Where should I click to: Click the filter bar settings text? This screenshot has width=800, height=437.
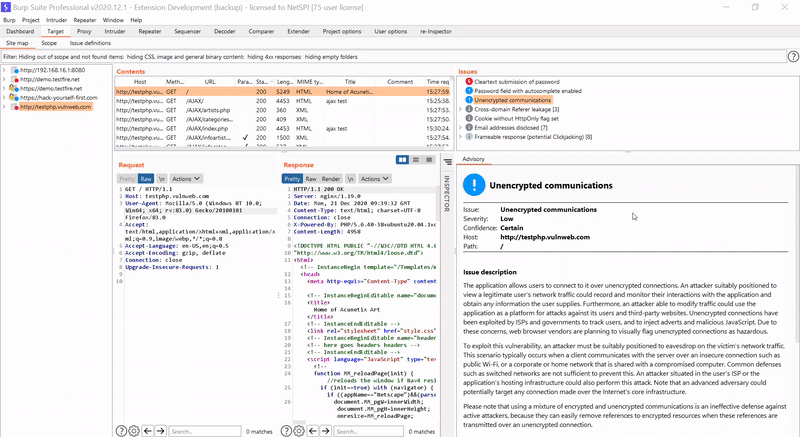pos(180,57)
